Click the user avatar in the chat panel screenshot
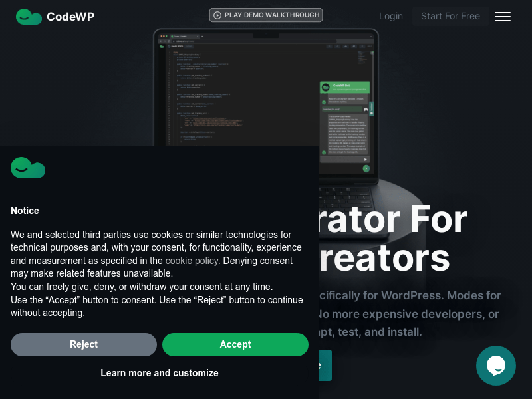This screenshot has width=532, height=399. tap(366, 109)
